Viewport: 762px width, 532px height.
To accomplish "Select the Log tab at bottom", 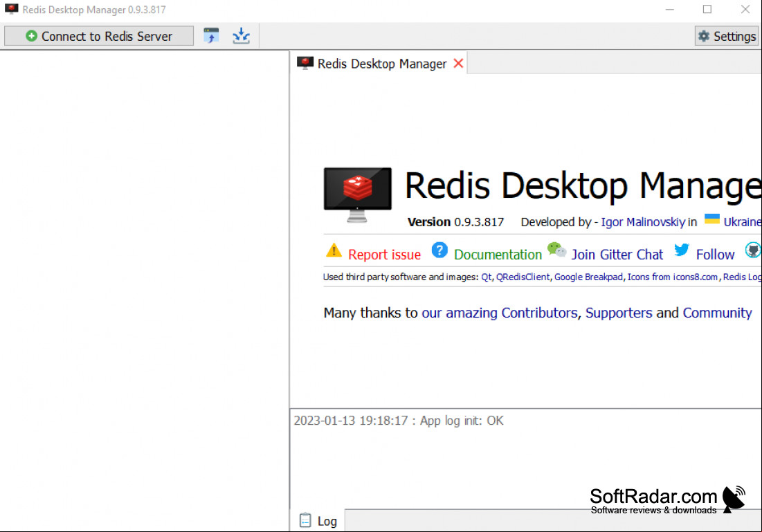I will [318, 521].
